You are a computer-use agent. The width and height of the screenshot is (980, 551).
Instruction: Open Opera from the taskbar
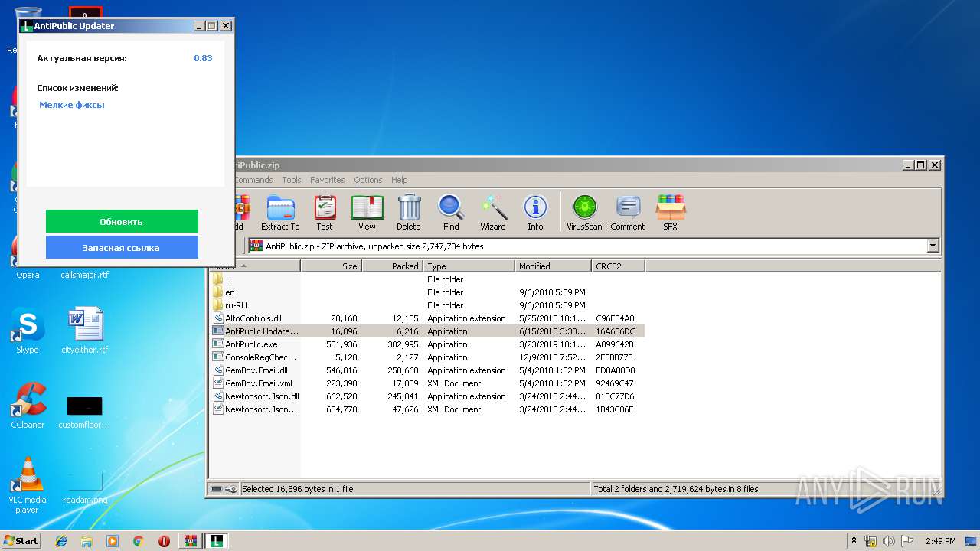click(164, 541)
